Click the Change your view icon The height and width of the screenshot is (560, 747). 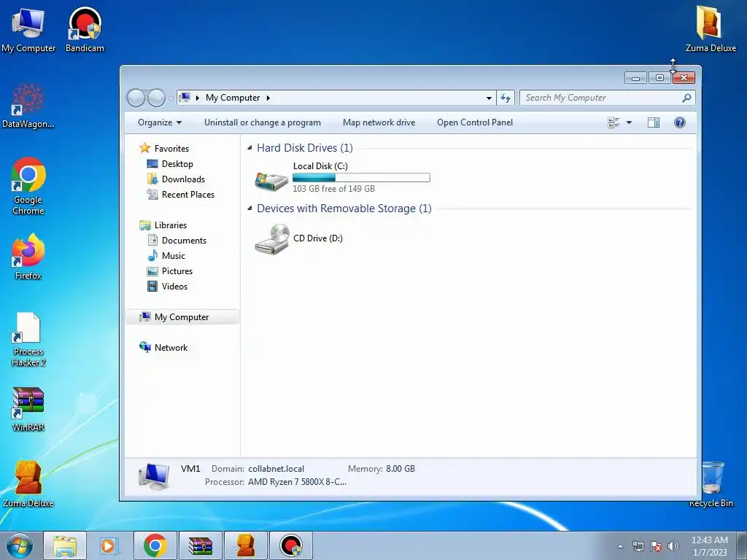(614, 122)
